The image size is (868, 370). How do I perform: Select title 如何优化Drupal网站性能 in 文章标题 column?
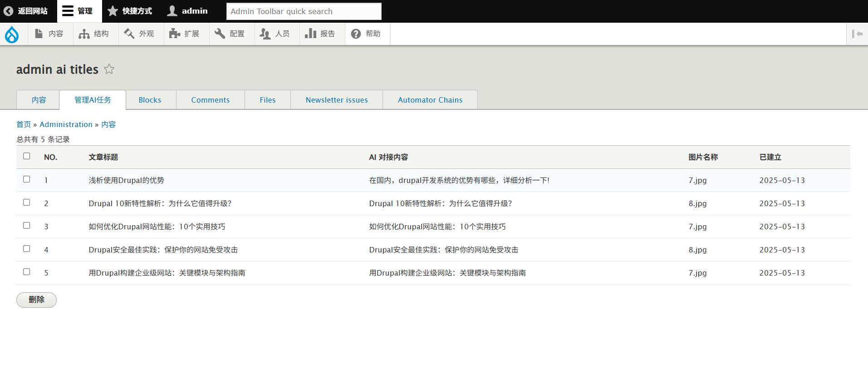[157, 227]
